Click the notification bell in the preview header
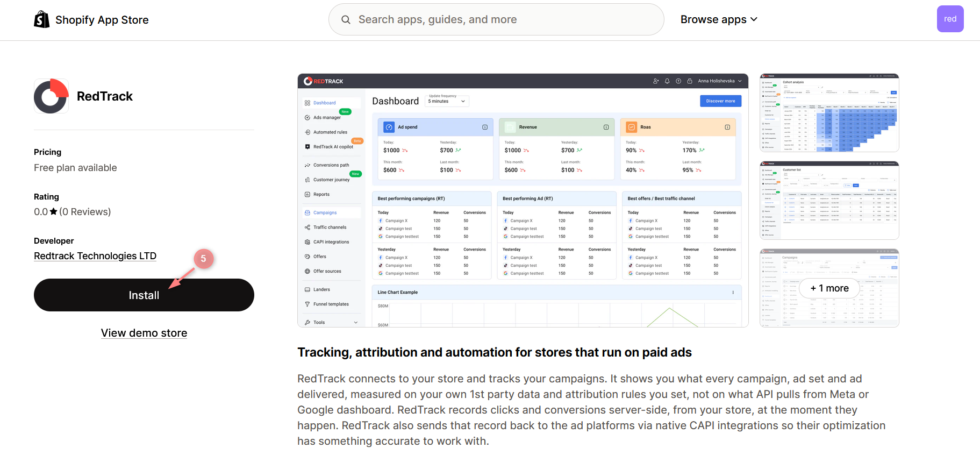The height and width of the screenshot is (455, 980). click(x=667, y=81)
